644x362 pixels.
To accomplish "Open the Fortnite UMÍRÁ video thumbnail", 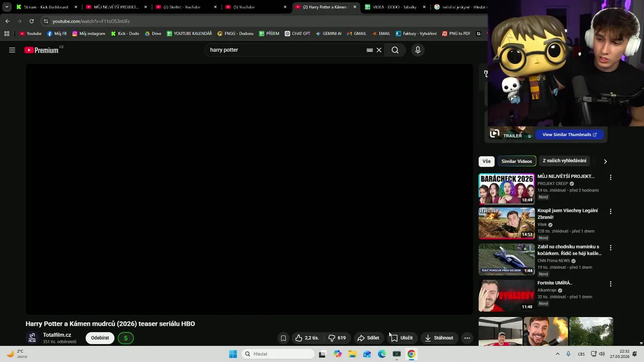I will (506, 296).
